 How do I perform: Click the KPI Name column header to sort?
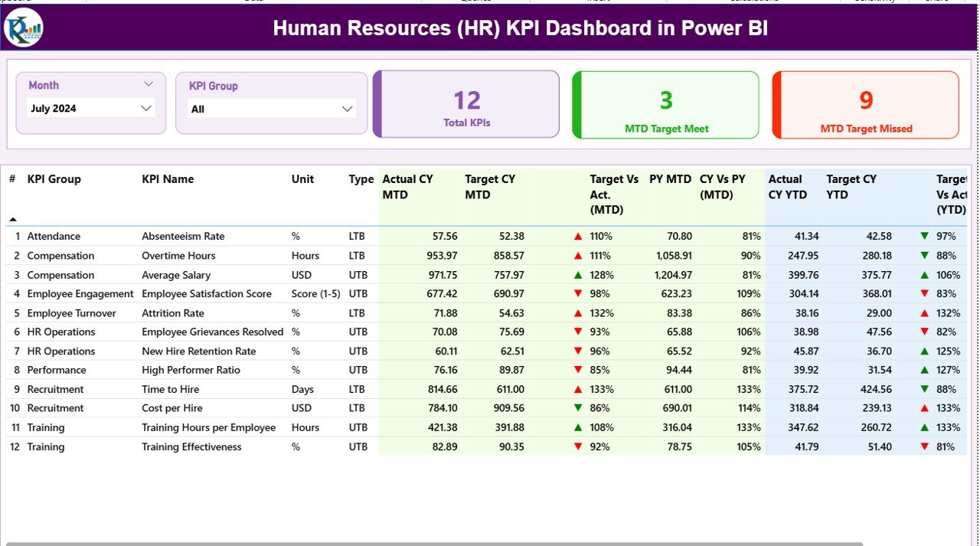tap(168, 179)
